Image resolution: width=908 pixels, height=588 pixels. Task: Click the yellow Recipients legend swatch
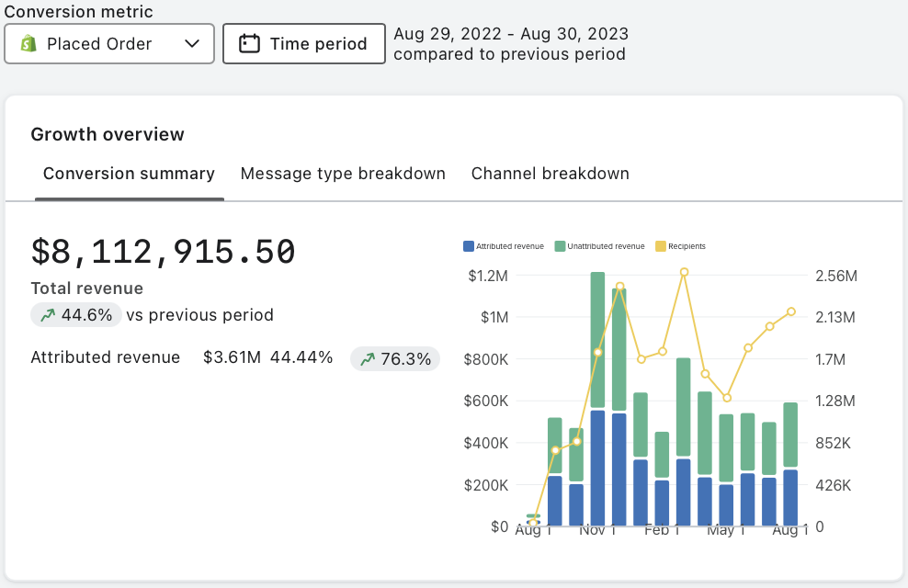point(661,246)
